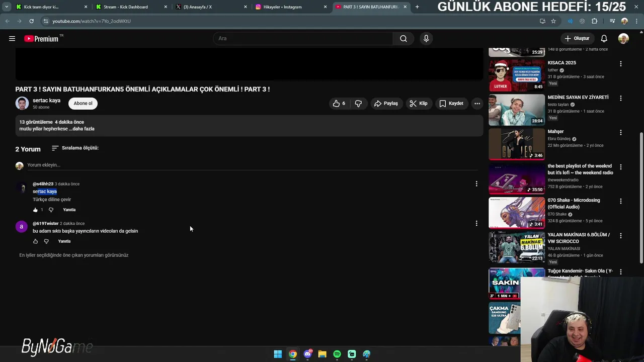644x362 pixels.
Task: Open options for MEDİNE SAYAN EV ZİYARETİ video
Action: tap(620, 98)
